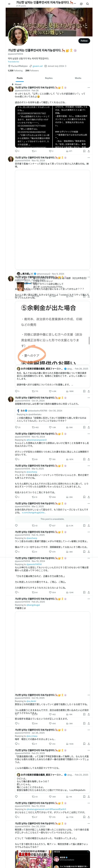Open the 1,328 Following list
Screen dimensions: 98x868
15,71
